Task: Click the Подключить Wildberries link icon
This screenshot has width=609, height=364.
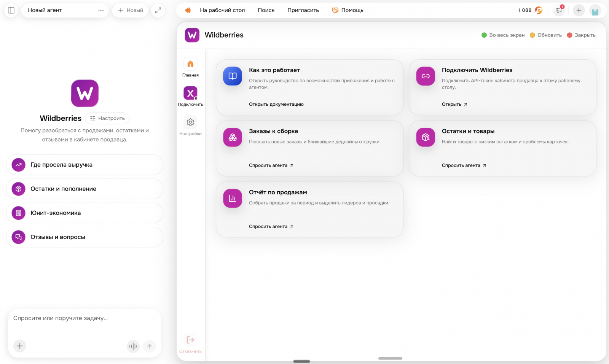Action: pos(426,76)
